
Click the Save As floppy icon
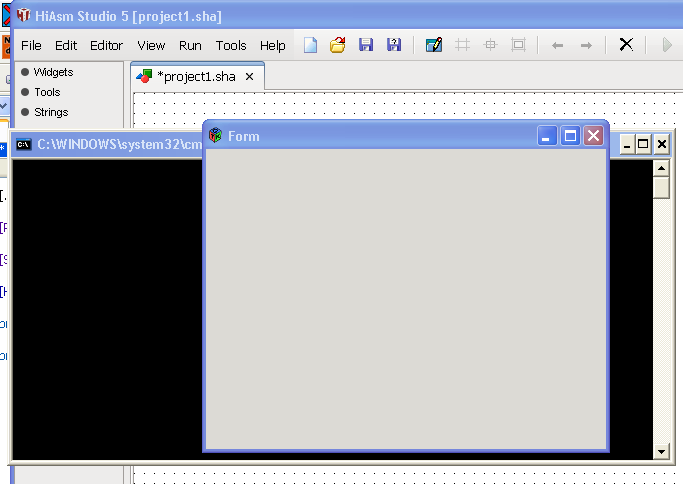pos(394,45)
